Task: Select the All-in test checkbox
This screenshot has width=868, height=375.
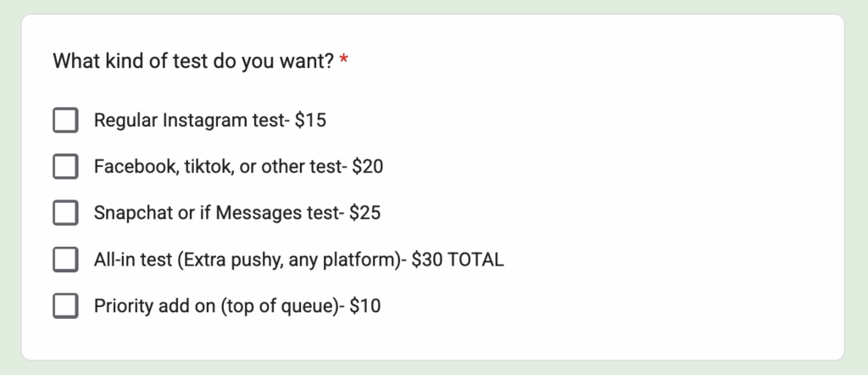Action: 65,260
